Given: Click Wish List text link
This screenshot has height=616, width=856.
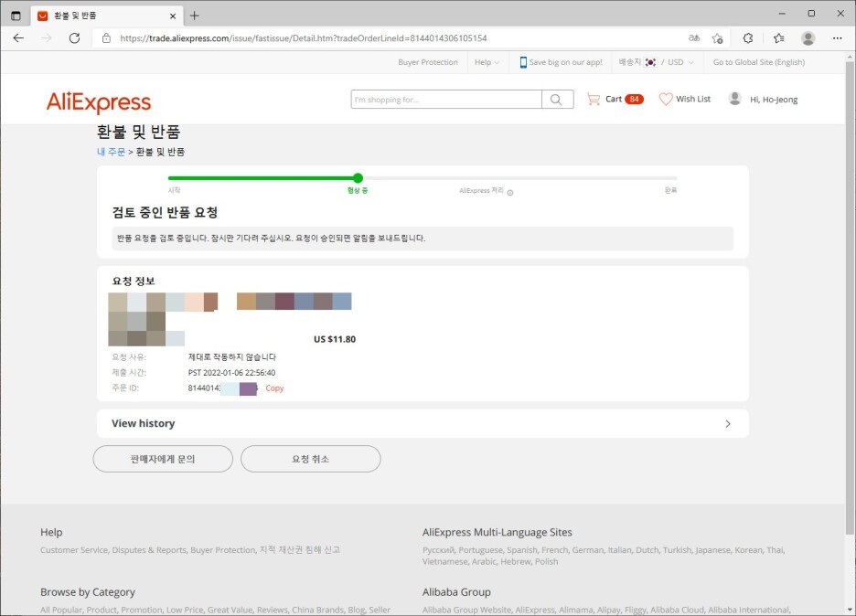Looking at the screenshot, I should pyautogui.click(x=693, y=99).
